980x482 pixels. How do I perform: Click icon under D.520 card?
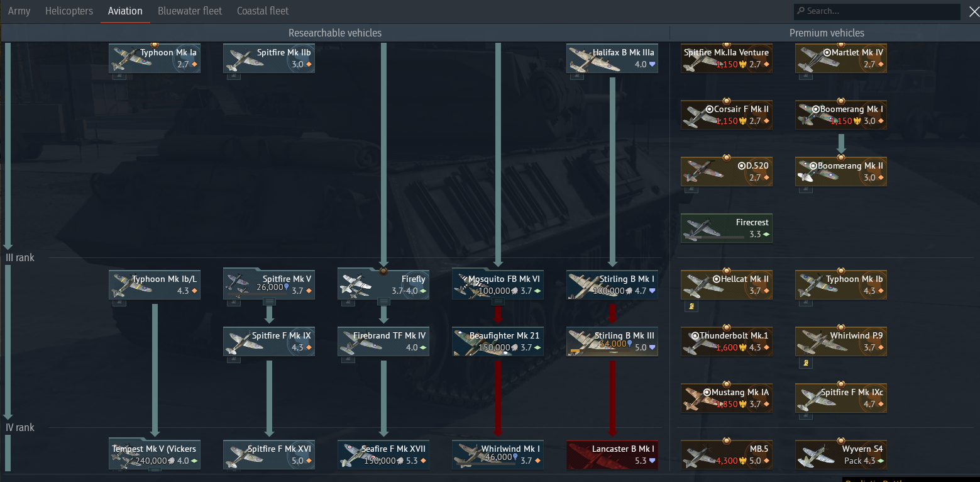coord(691,189)
